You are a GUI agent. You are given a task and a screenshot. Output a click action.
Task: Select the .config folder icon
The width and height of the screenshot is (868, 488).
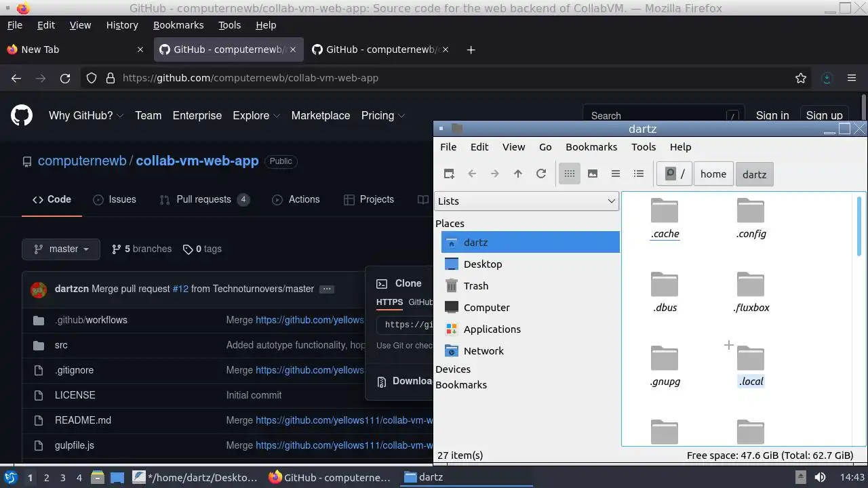click(x=751, y=211)
